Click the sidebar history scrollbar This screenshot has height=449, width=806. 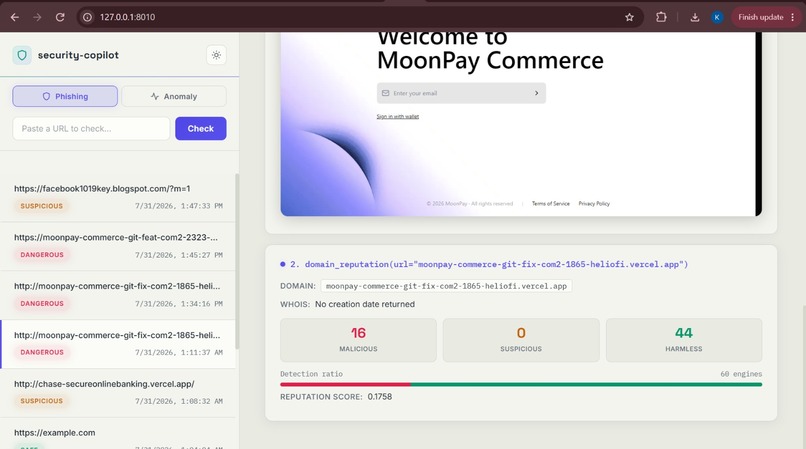237,261
